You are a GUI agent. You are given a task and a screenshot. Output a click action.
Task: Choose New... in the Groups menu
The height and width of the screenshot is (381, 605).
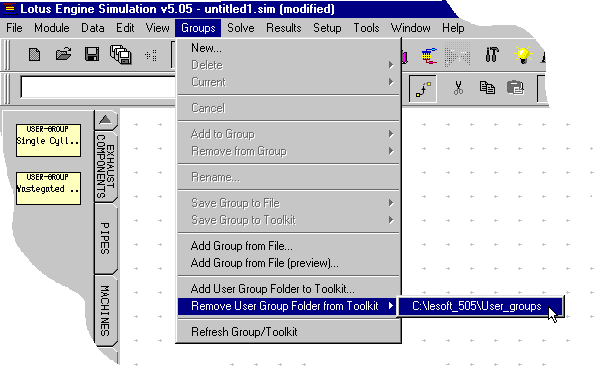click(x=288, y=48)
